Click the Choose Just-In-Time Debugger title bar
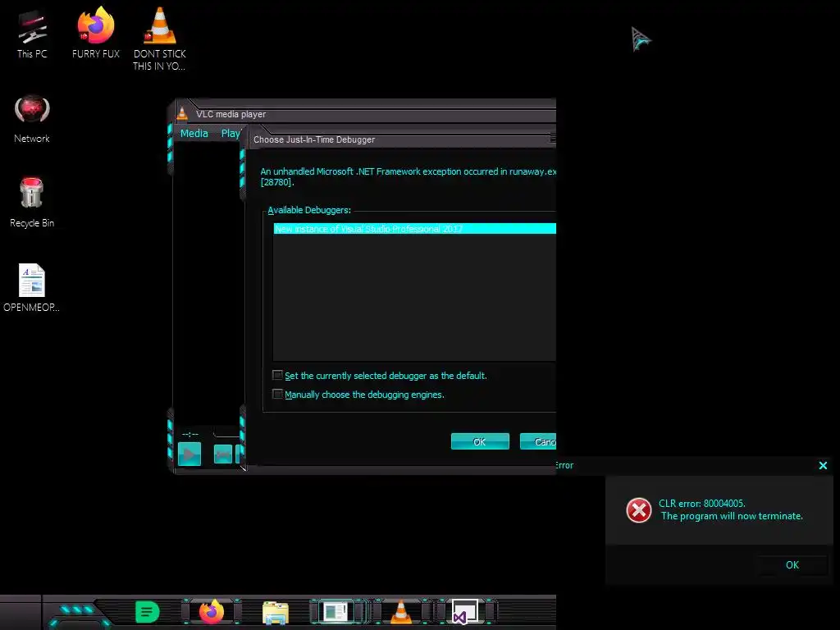840x630 pixels. click(402, 139)
